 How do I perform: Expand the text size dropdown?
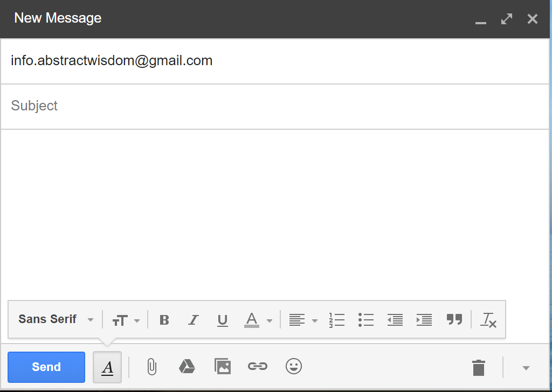tap(126, 320)
